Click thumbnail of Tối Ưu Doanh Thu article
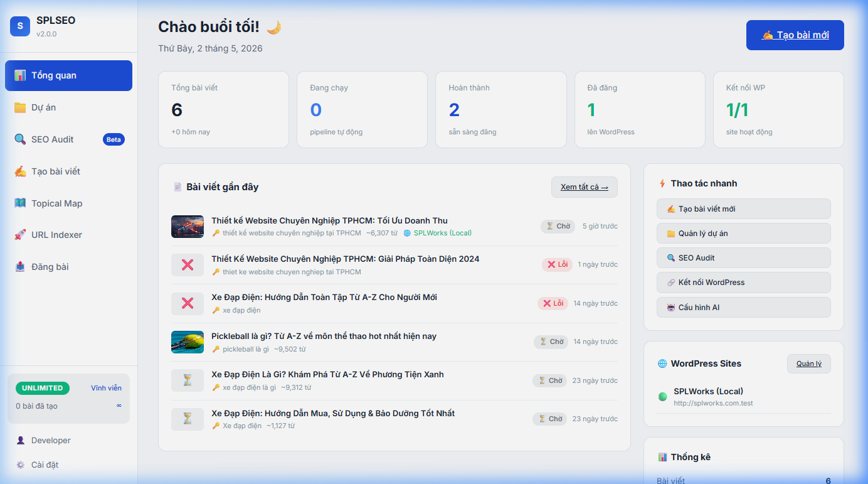This screenshot has height=484, width=868. click(x=188, y=227)
